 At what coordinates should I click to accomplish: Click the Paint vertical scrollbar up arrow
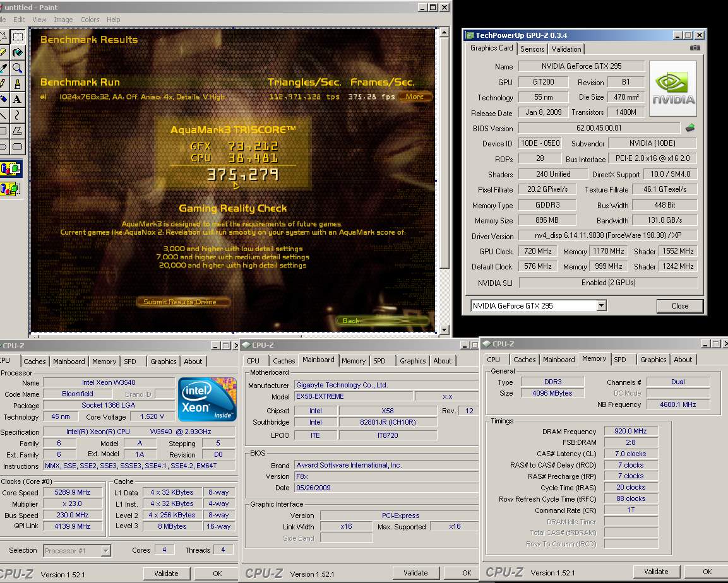pyautogui.click(x=444, y=33)
